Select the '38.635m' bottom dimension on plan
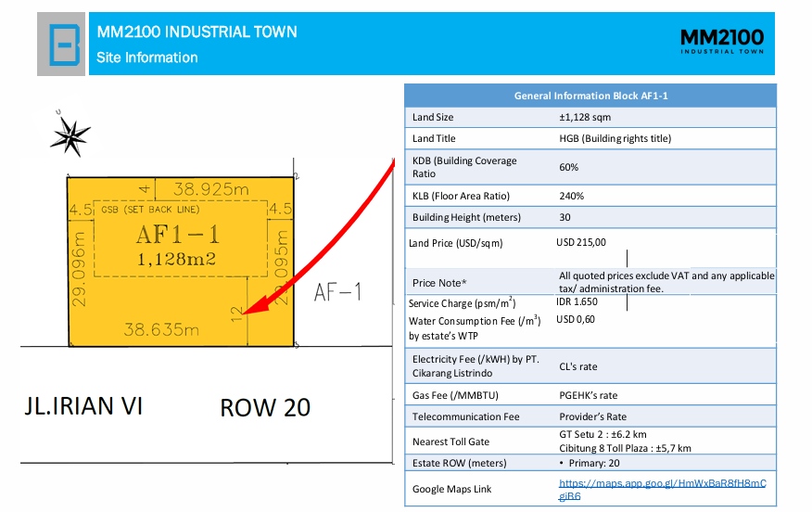Viewport: 812px width, 512px height. click(161, 329)
